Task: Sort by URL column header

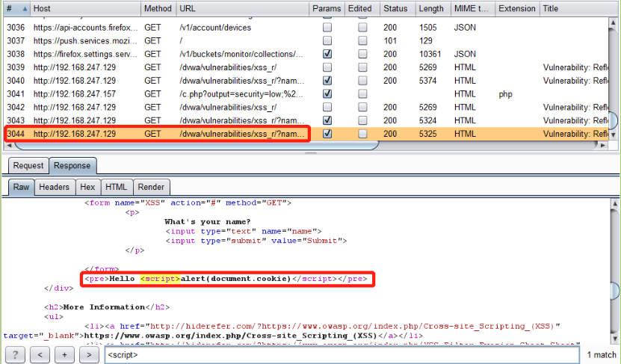Action: [242, 9]
